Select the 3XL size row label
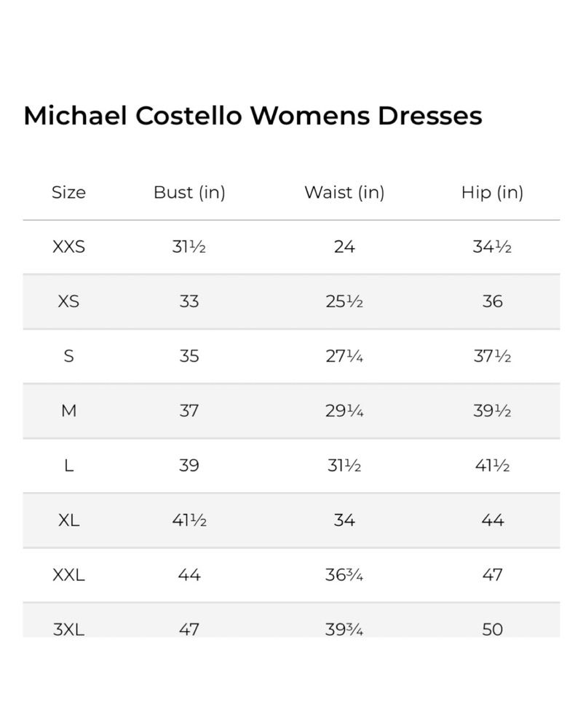The image size is (583, 728). pos(68,628)
